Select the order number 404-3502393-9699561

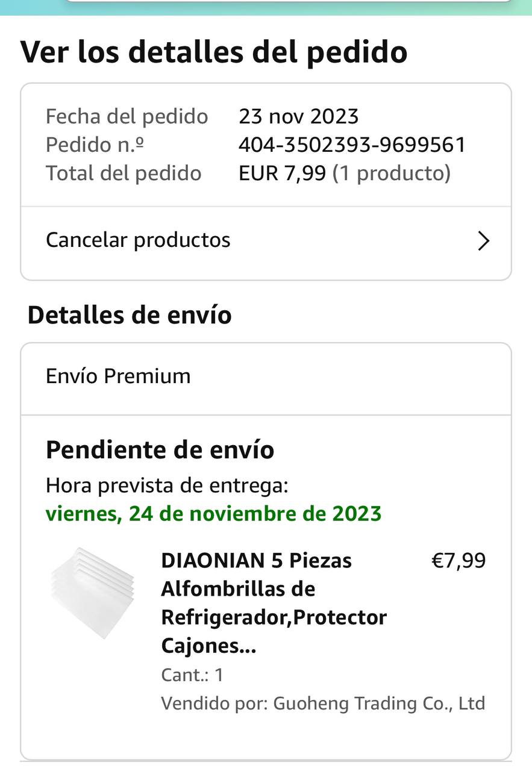352,145
